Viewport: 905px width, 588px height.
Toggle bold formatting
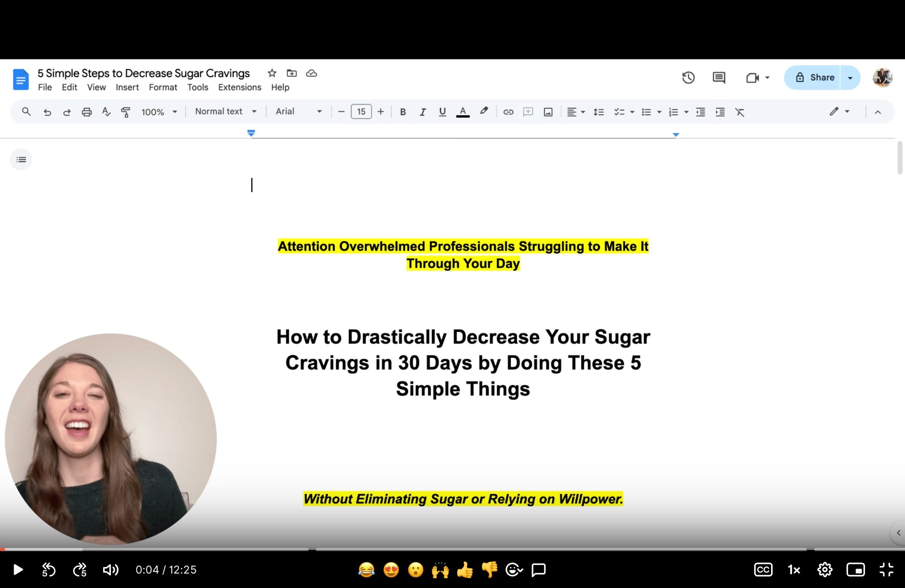point(403,112)
